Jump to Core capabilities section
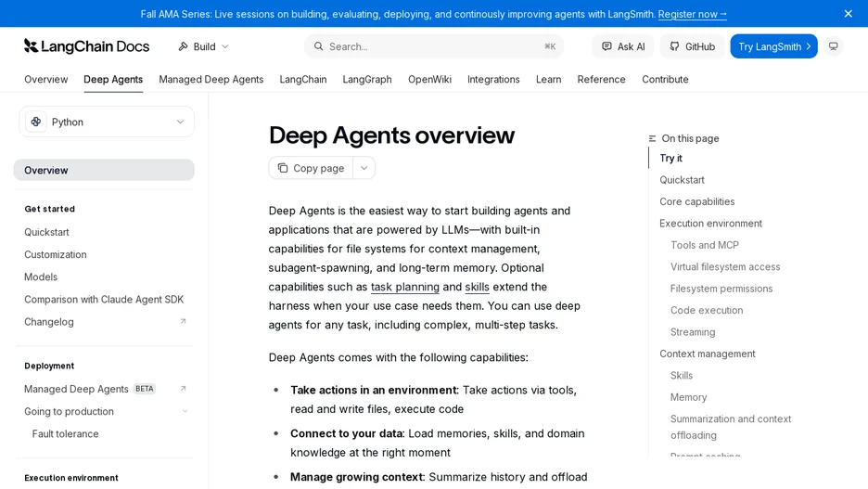The image size is (868, 489). (x=697, y=201)
